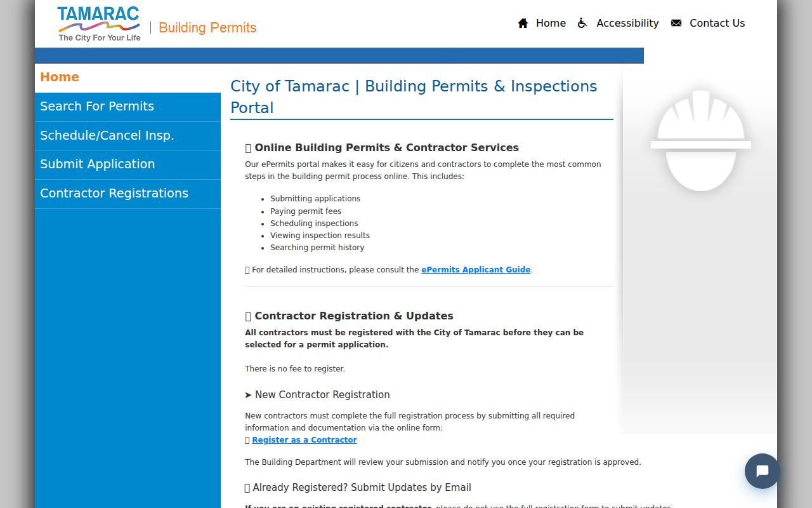
Task: Open the chat bubble widget
Action: [x=762, y=471]
